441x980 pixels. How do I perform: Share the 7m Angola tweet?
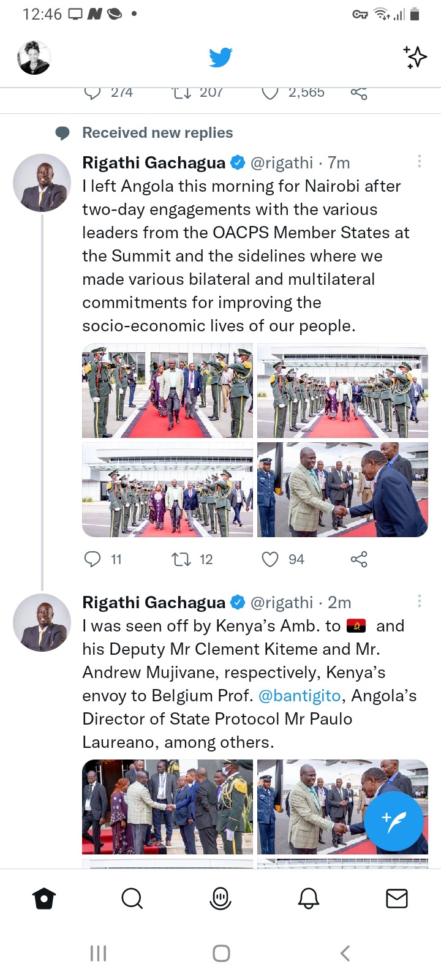click(359, 559)
